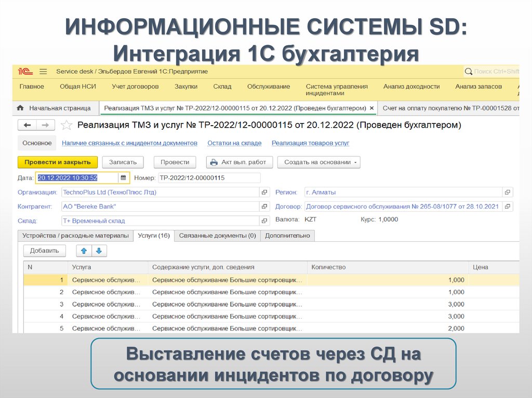Switch to Счет на оплату покупателю tab

point(449,108)
